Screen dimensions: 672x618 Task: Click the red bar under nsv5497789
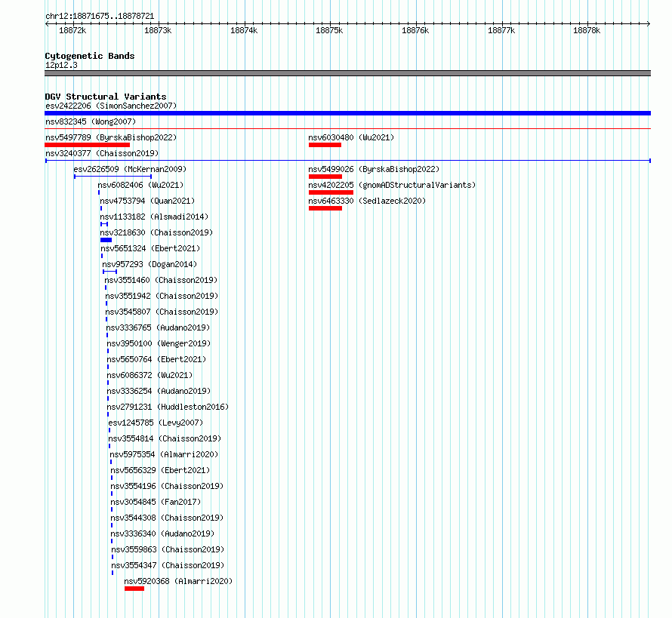point(87,145)
